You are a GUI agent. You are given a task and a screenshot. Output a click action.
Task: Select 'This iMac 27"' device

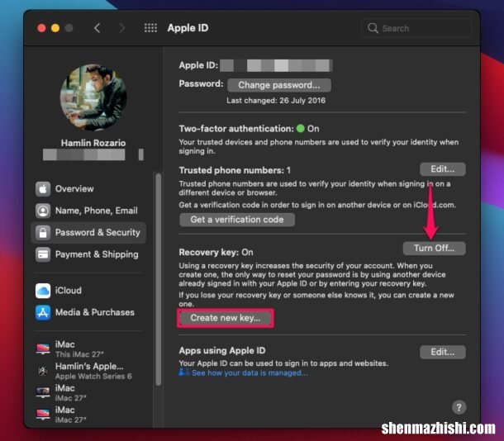[88, 349]
